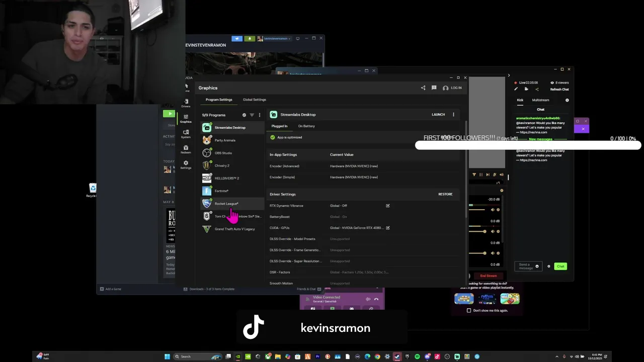Open Friends & Chat in Steam

tap(309, 289)
